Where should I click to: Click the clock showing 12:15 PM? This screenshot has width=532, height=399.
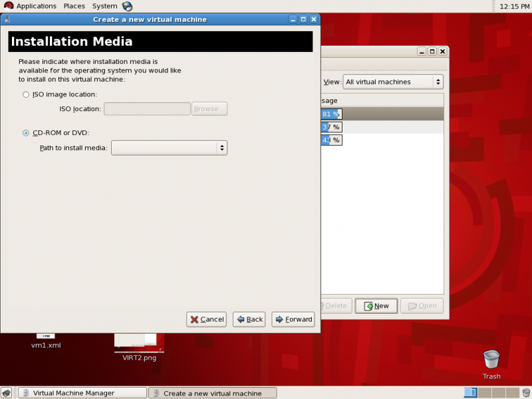(x=514, y=7)
